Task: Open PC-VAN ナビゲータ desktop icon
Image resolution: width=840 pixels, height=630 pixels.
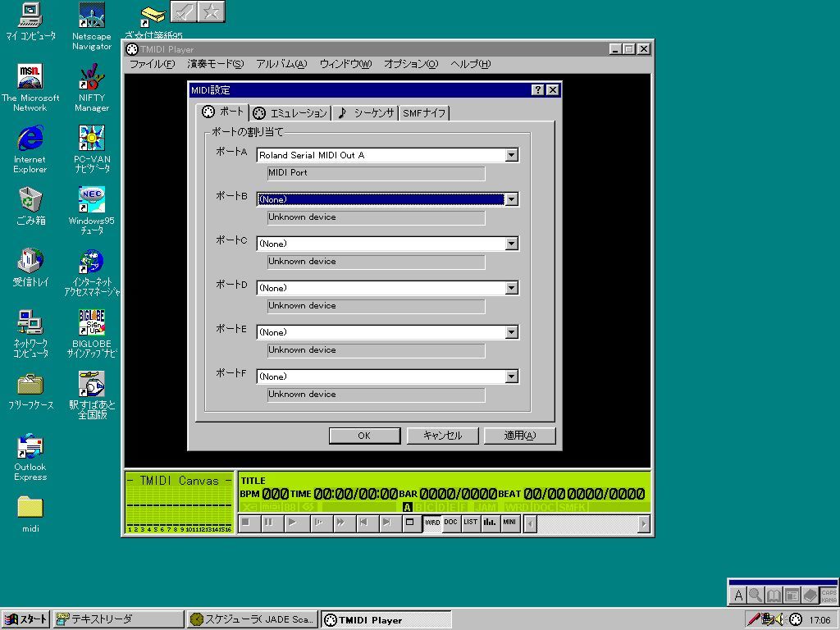Action: [x=92, y=149]
